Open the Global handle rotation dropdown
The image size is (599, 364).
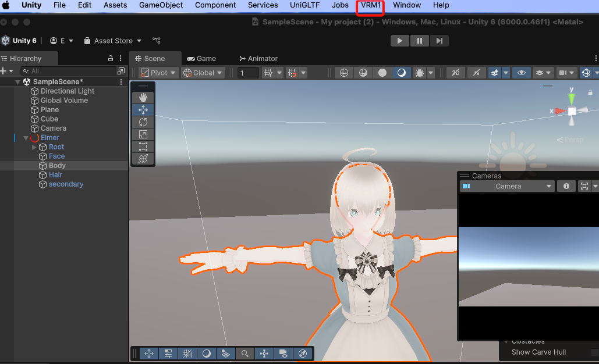(203, 73)
